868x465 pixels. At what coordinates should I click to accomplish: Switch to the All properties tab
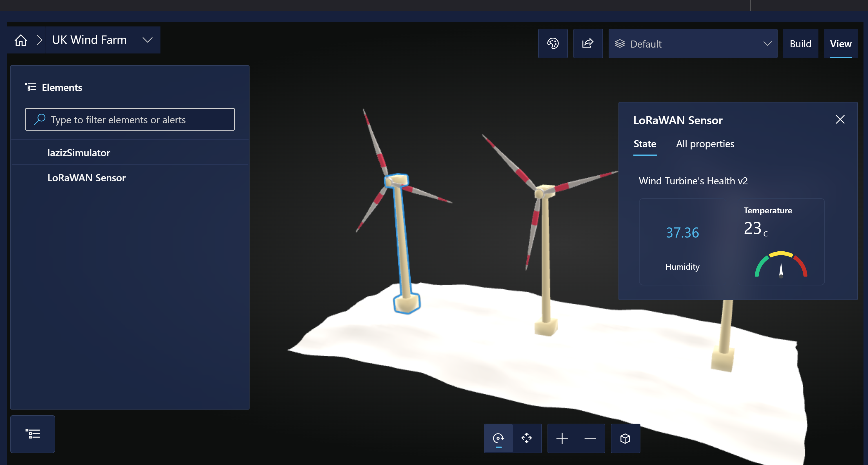(x=705, y=144)
